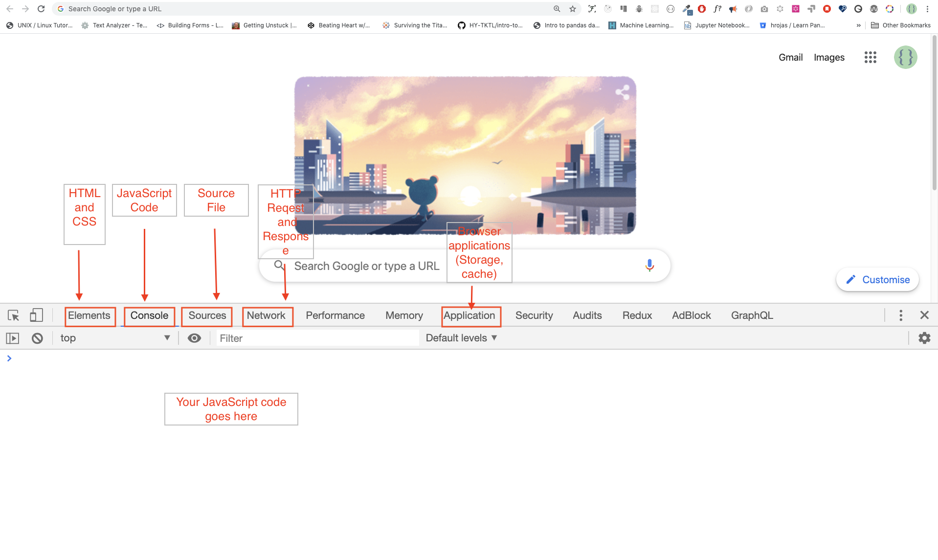Switch to the Audits tab
This screenshot has width=938, height=560.
coord(587,315)
